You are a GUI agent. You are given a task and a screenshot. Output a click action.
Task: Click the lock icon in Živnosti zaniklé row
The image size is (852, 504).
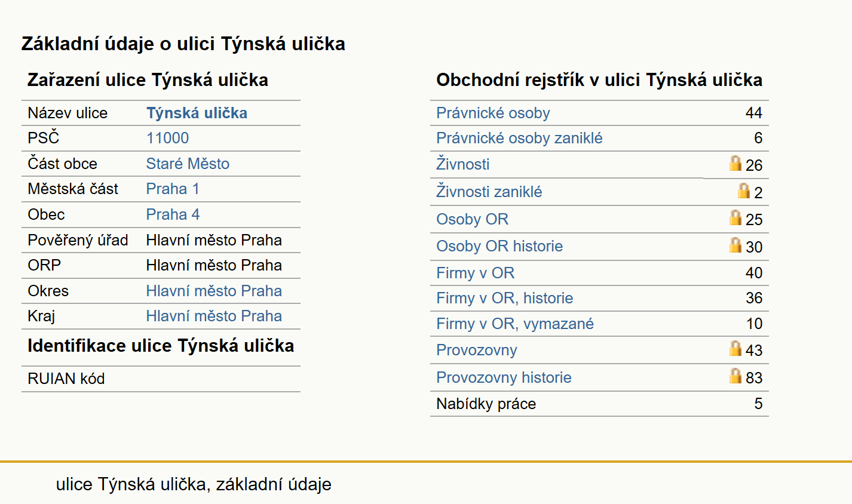[x=744, y=190]
